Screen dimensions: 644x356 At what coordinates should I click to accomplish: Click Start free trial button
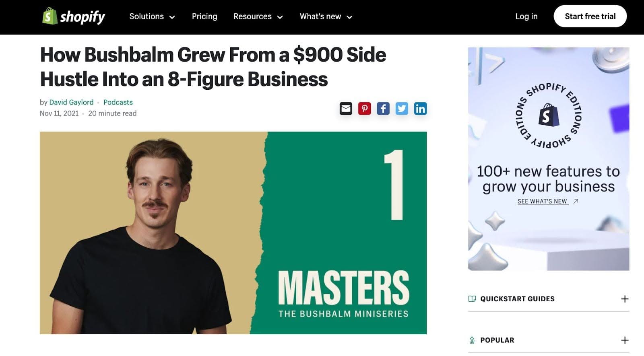(590, 16)
